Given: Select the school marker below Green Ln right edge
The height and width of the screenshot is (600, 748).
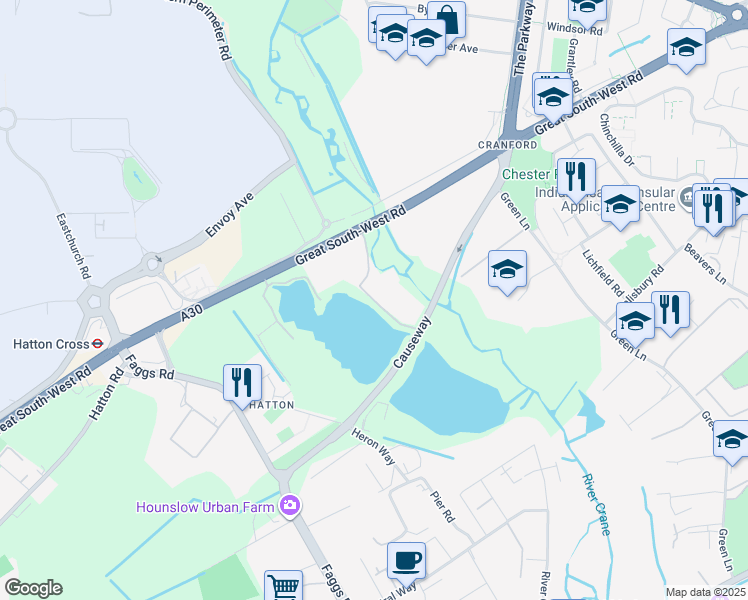Looking at the screenshot, I should click(x=731, y=440).
